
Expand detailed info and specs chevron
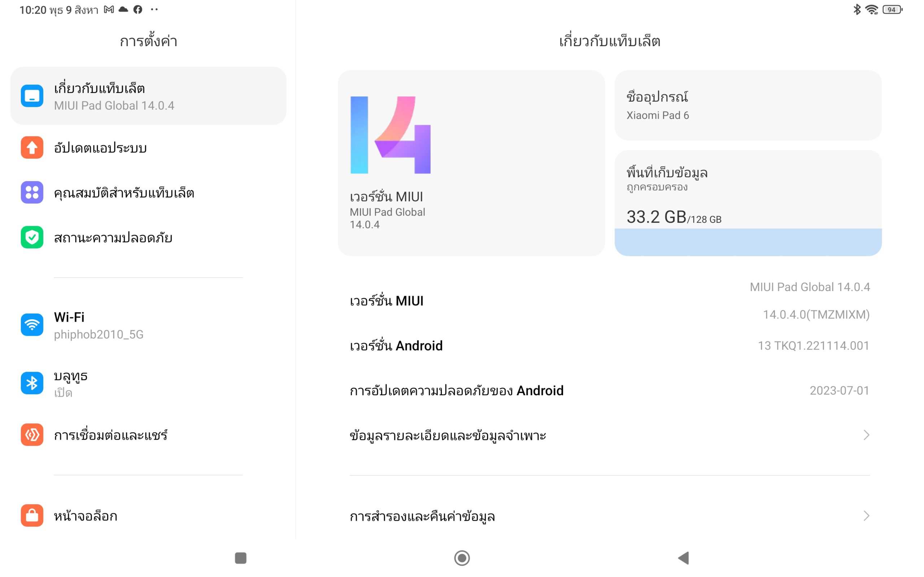click(866, 435)
